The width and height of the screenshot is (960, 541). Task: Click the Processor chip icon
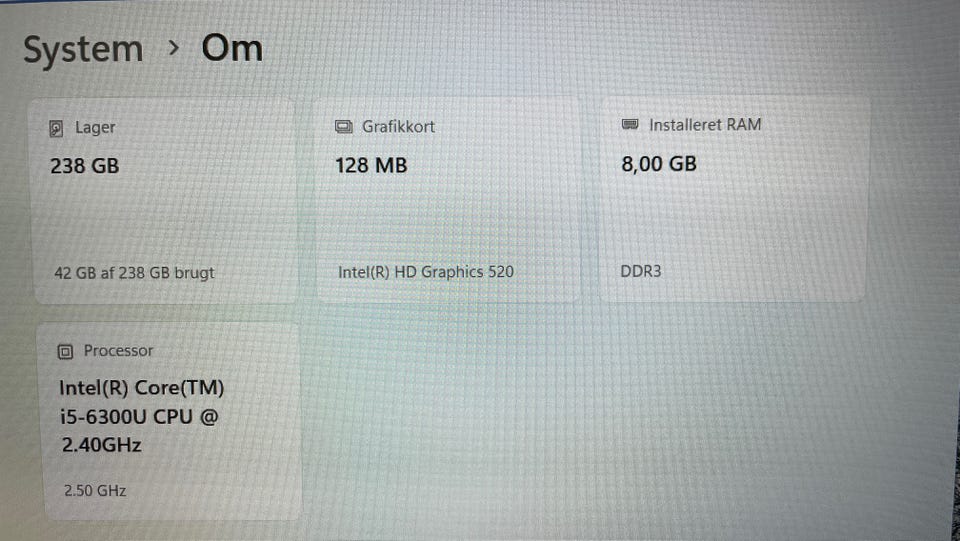66,351
